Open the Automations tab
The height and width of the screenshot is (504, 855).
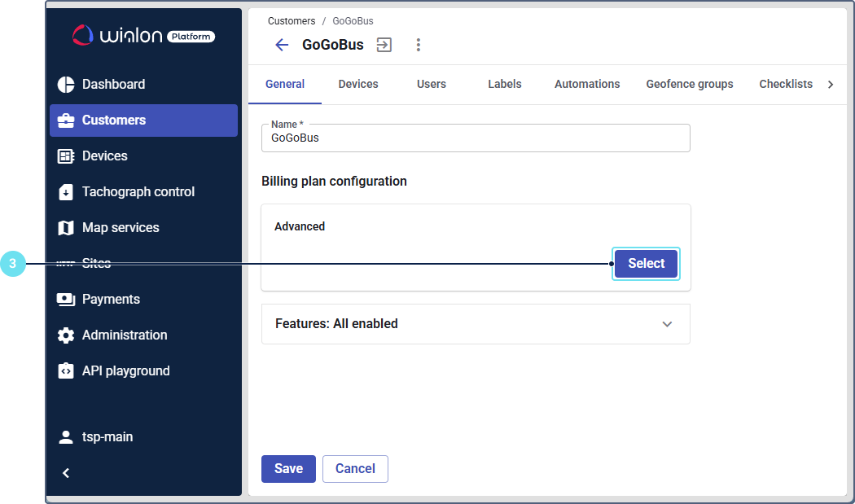click(x=587, y=84)
